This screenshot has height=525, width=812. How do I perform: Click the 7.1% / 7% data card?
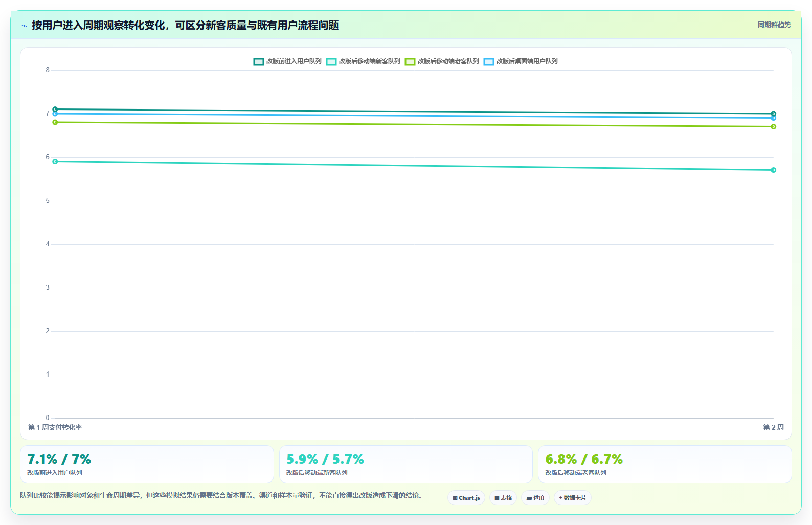(x=147, y=464)
